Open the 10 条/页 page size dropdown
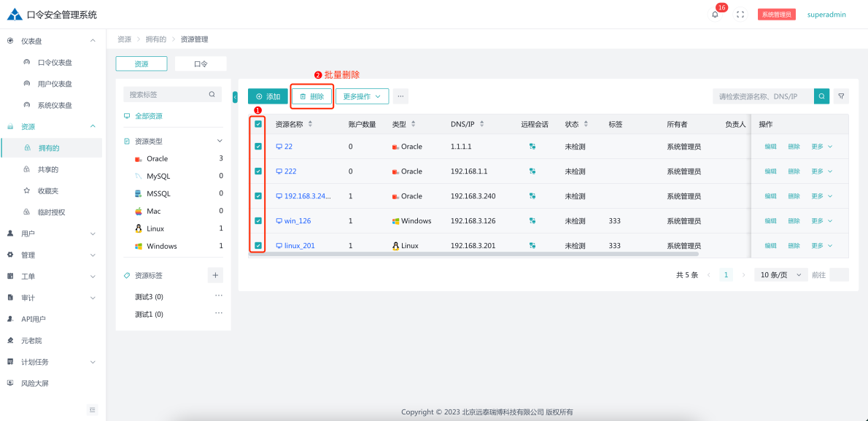Viewport: 868px width, 421px height. click(780, 275)
